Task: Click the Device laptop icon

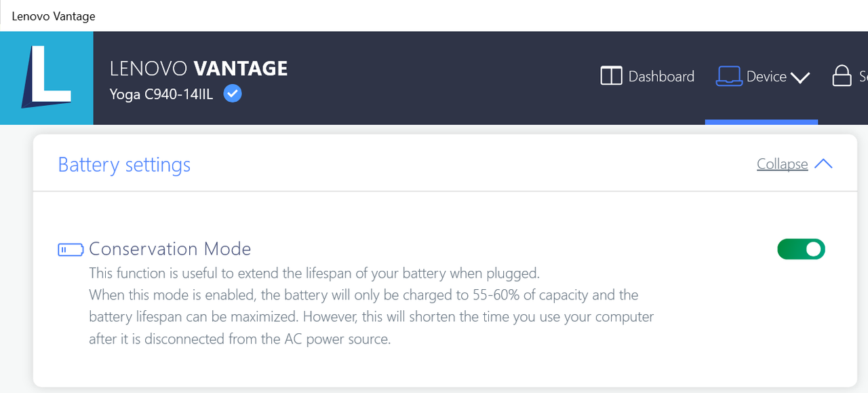Action: (729, 76)
